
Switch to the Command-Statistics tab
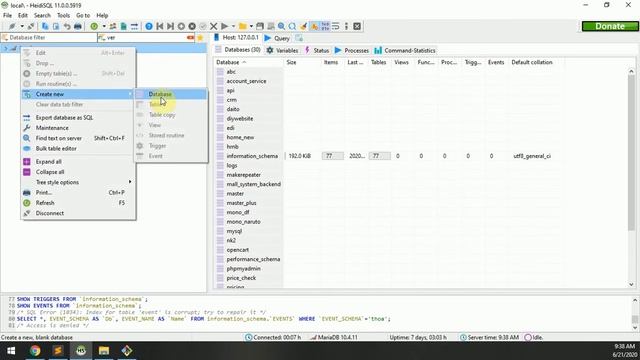[405, 51]
